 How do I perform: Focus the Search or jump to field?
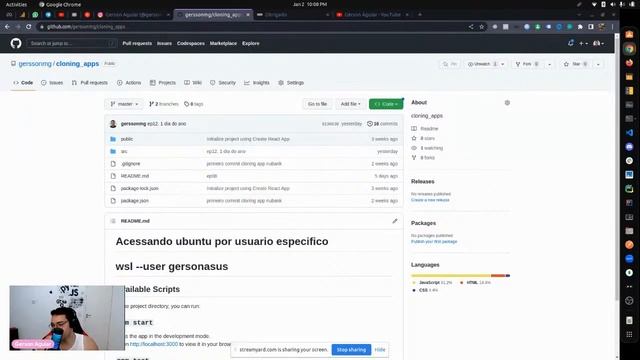[72, 43]
